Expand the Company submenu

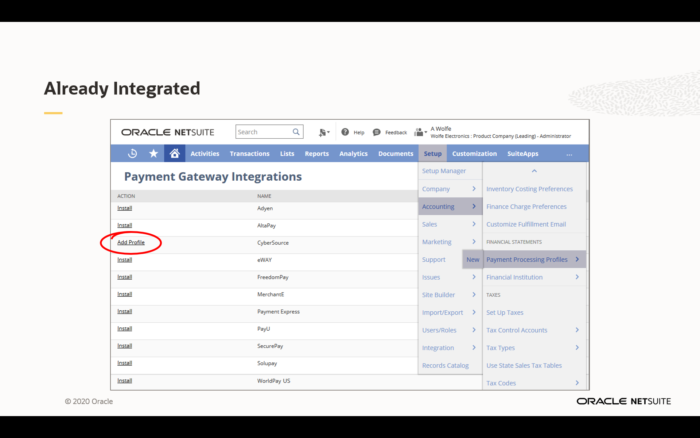coord(450,189)
